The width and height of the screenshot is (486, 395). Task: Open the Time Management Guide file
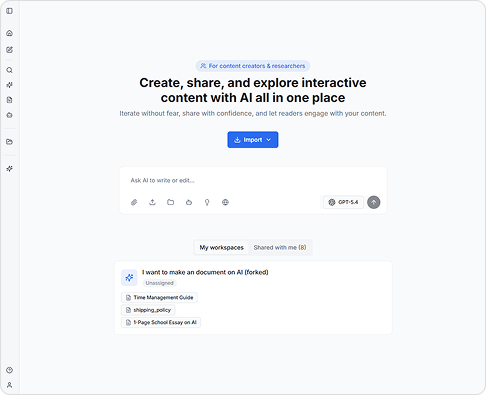tap(159, 297)
